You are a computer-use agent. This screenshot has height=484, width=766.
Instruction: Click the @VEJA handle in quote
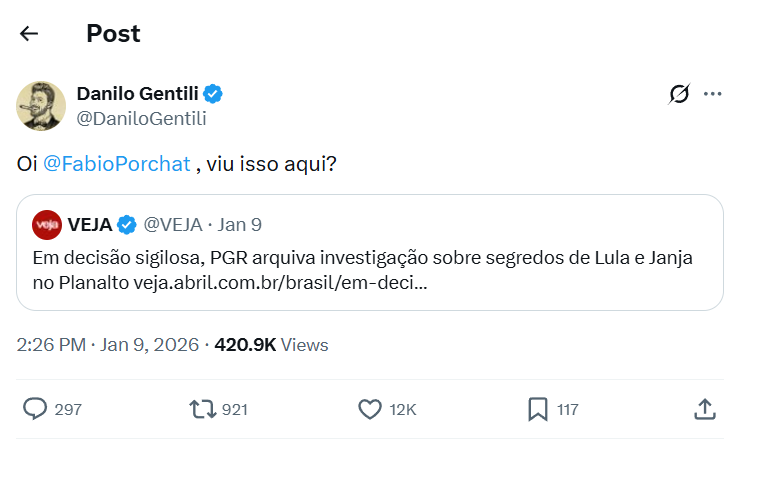click(x=173, y=224)
